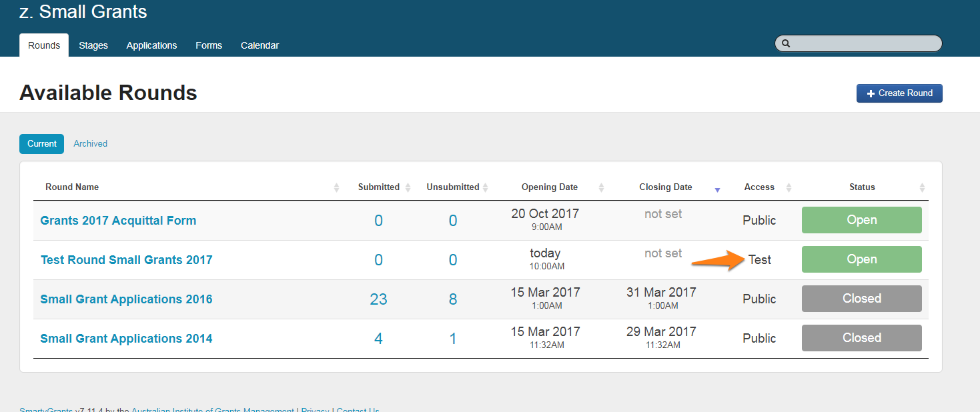Switch to the Stages tab
Image resolution: width=980 pixels, height=412 pixels.
(93, 45)
